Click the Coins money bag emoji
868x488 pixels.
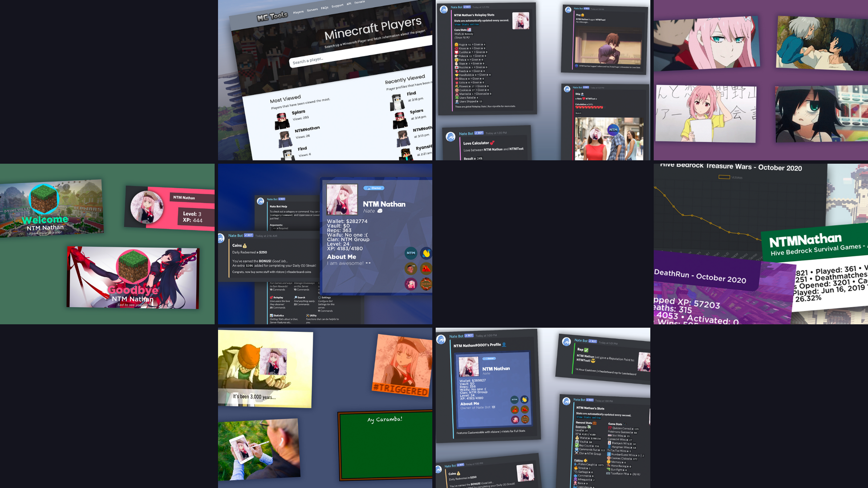coord(244,246)
